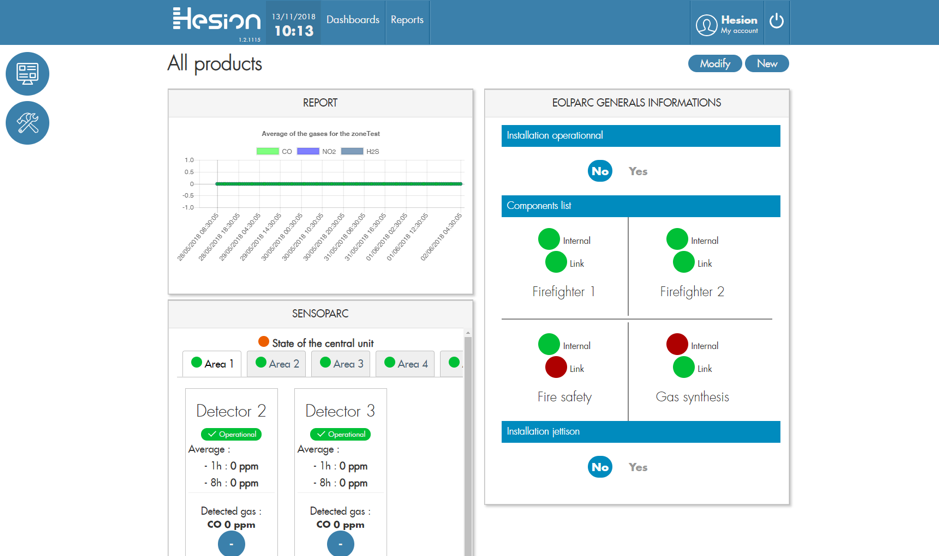Open the dashboard monitor sidebar icon
This screenshot has height=556, width=939.
tap(28, 74)
